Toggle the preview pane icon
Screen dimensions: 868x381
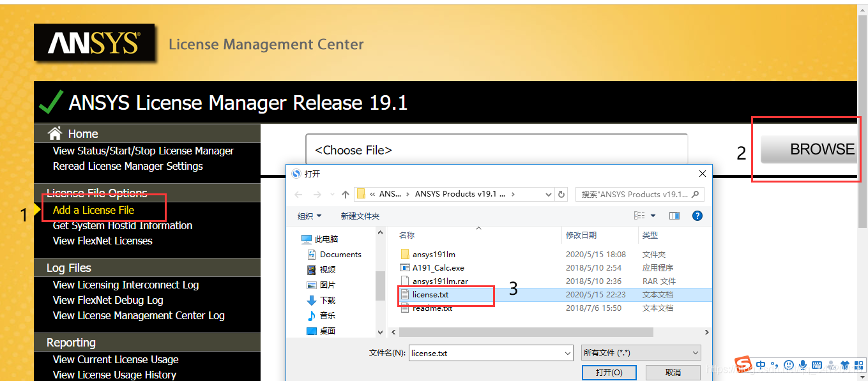coord(674,216)
